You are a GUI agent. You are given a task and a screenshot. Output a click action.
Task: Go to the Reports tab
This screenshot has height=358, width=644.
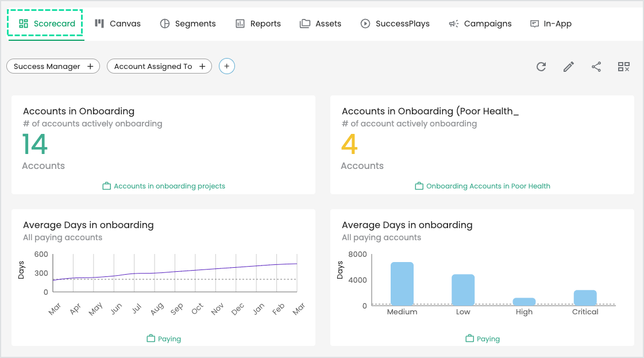[x=258, y=24]
